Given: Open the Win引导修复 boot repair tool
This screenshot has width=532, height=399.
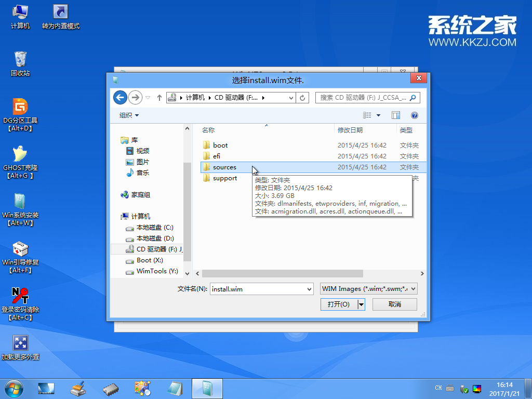Looking at the screenshot, I should [20, 254].
